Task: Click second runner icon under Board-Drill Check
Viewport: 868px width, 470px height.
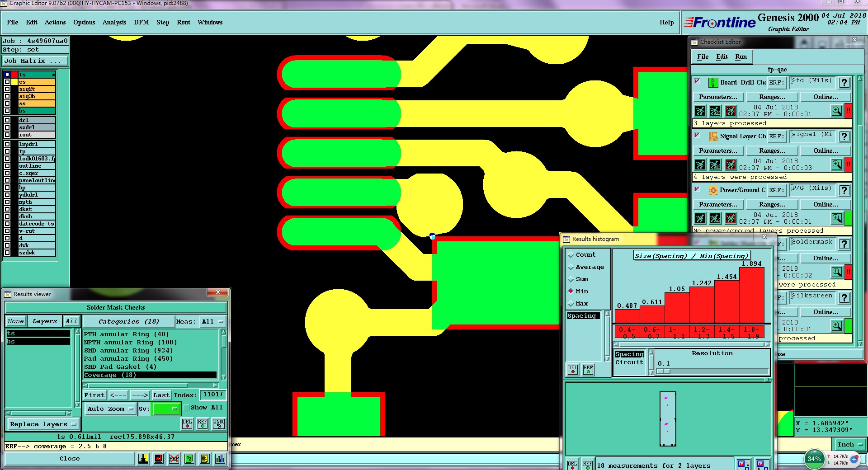Action: click(715, 111)
